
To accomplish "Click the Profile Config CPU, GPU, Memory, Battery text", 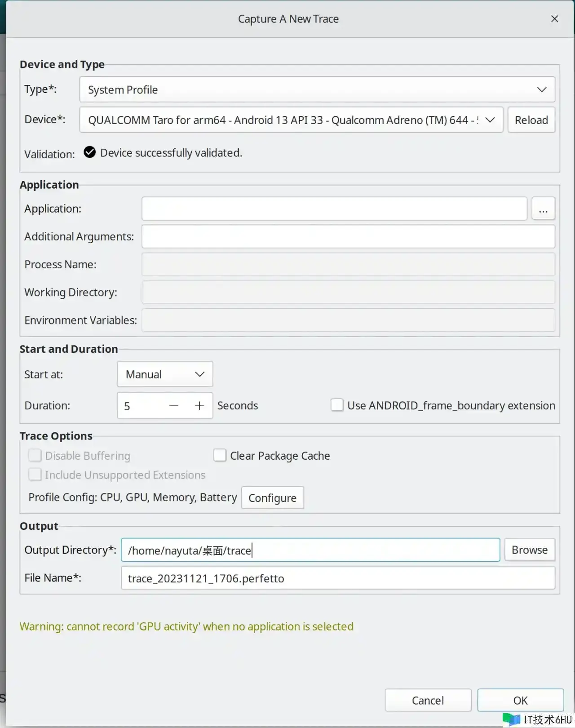I will coord(133,497).
